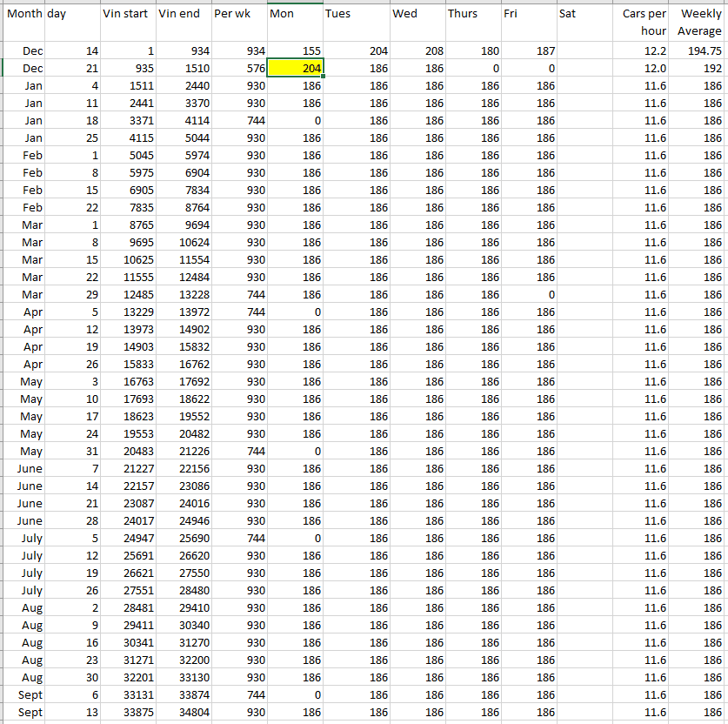The height and width of the screenshot is (724, 728).
Task: Click the Vin start cell showing 13229
Action: [x=128, y=312]
